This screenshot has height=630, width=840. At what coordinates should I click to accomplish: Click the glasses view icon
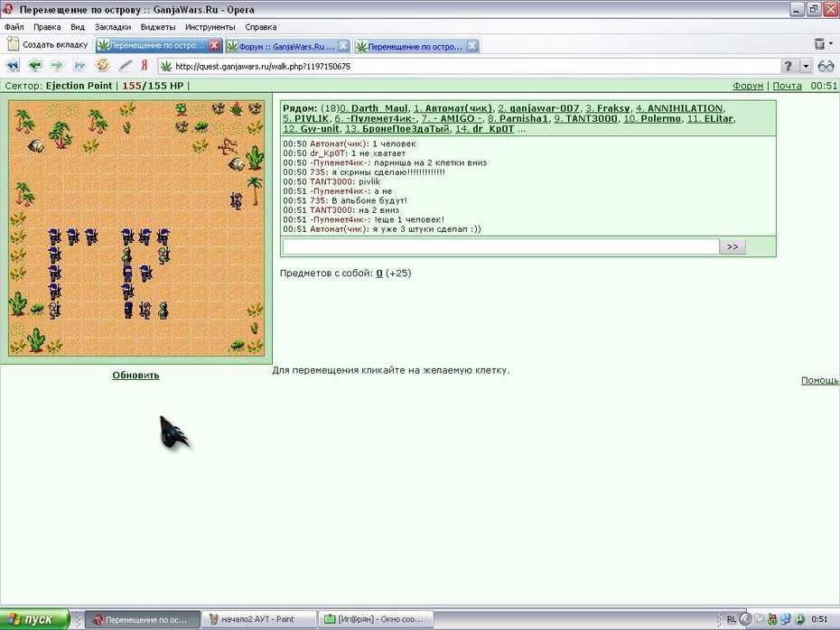(x=826, y=67)
